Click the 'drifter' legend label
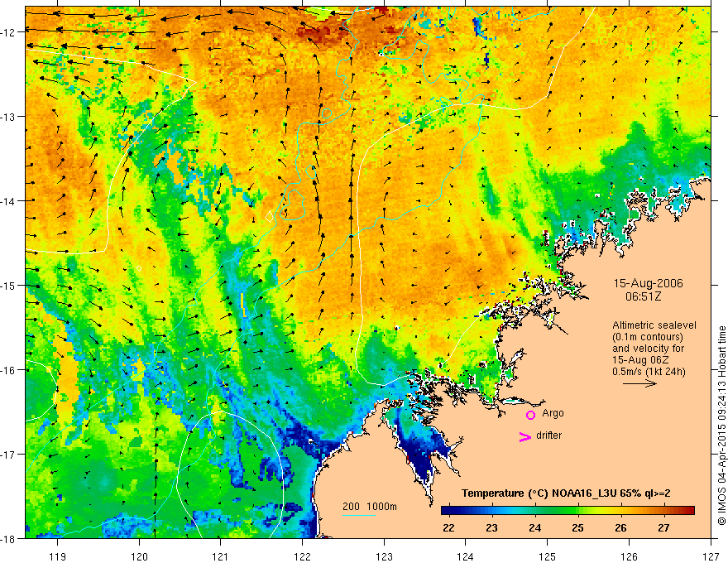 [548, 435]
